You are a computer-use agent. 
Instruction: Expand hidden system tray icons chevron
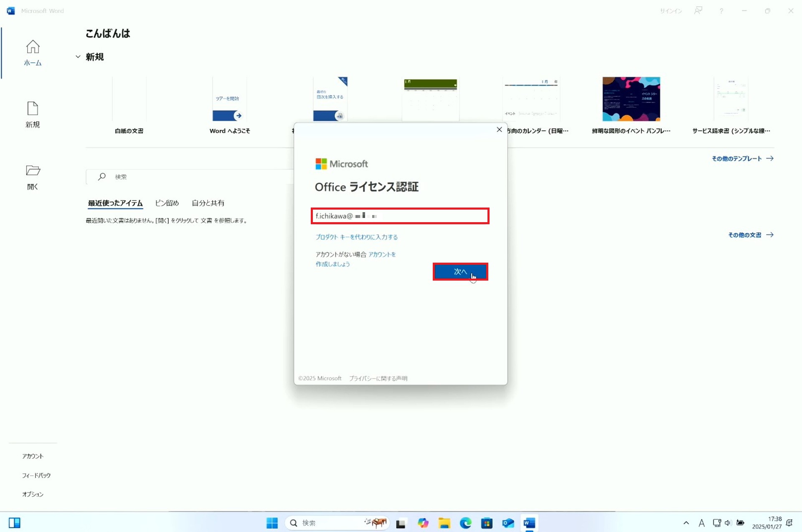click(x=686, y=523)
